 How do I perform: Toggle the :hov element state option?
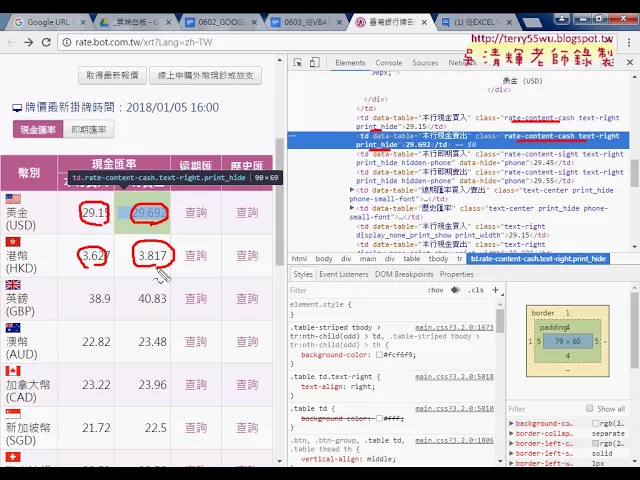[435, 290]
